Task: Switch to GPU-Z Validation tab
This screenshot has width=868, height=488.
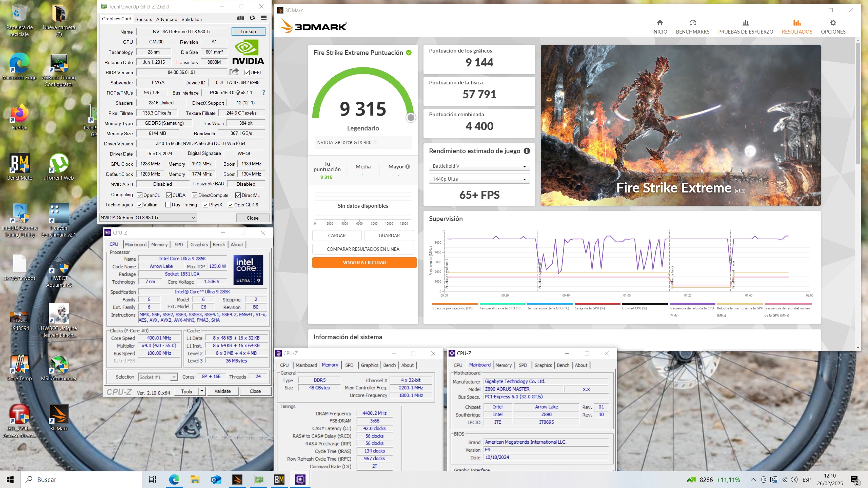Action: (x=191, y=19)
